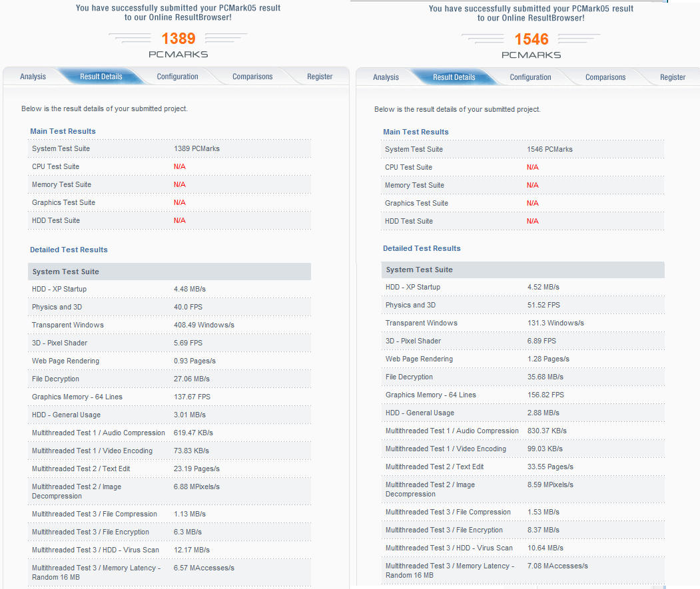Click the '6.89 FPS' Pixel Shader value
The image size is (700, 589).
pos(541,341)
